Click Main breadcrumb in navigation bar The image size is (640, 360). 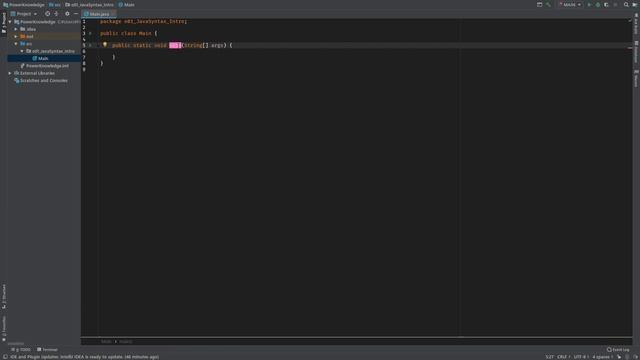pyautogui.click(x=127, y=4)
